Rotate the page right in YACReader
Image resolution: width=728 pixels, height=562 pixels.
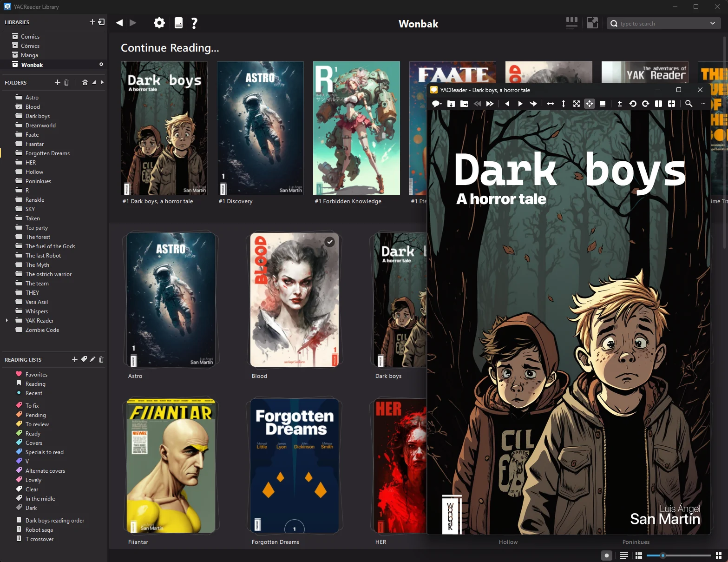coord(645,104)
